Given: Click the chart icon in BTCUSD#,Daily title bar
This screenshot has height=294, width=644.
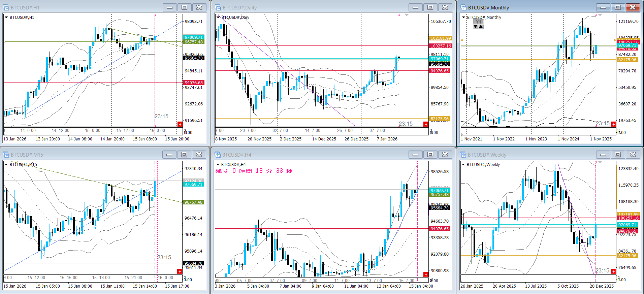Looking at the screenshot, I should 218,7.
